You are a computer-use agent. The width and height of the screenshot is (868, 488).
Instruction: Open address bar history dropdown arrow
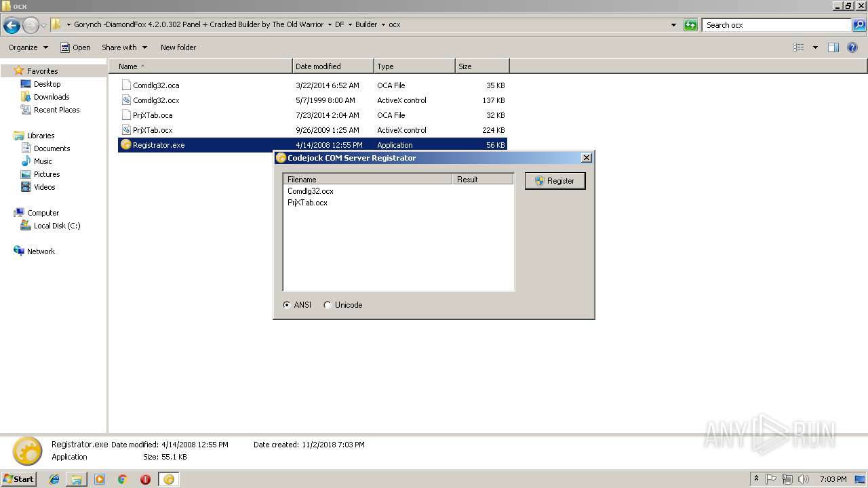[x=673, y=25]
